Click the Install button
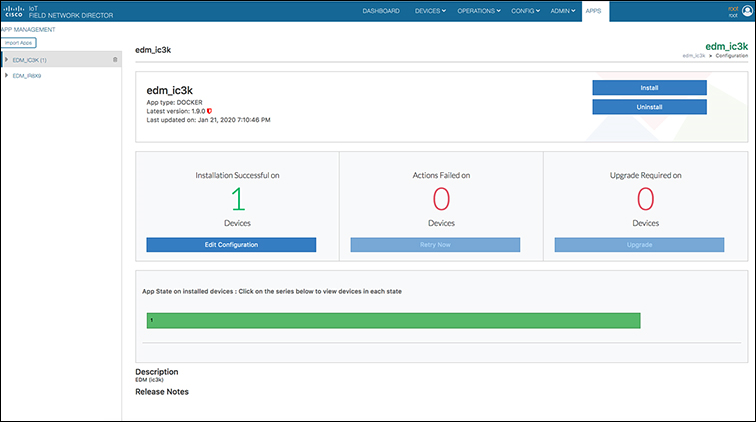The image size is (756, 422). 649,88
